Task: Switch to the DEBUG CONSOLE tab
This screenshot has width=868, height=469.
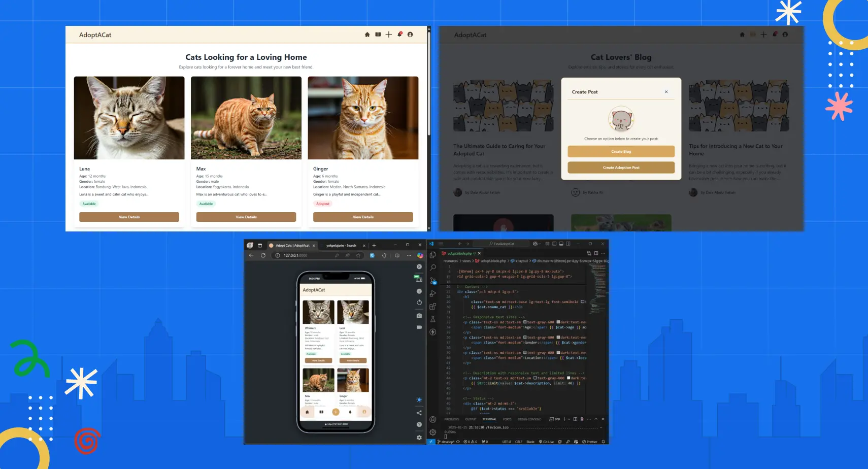Action: pos(529,419)
